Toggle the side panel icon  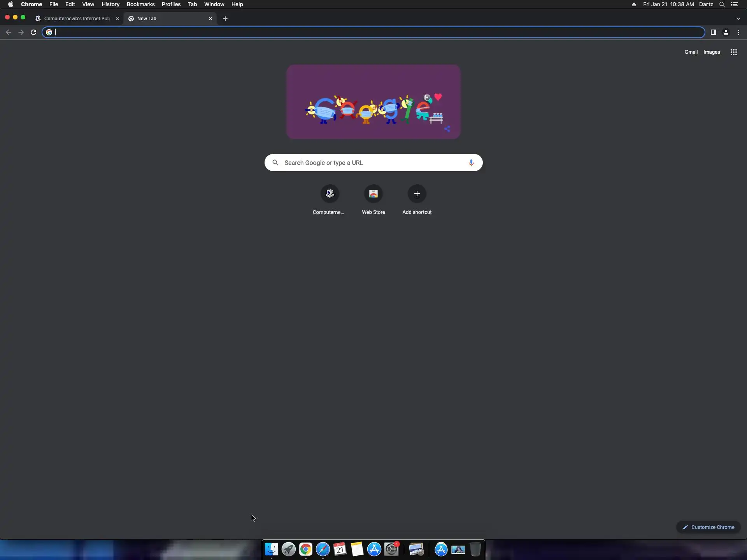(x=713, y=32)
